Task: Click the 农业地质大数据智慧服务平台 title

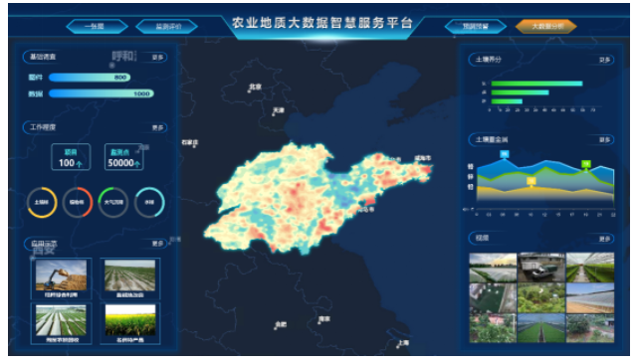Action: (322, 23)
